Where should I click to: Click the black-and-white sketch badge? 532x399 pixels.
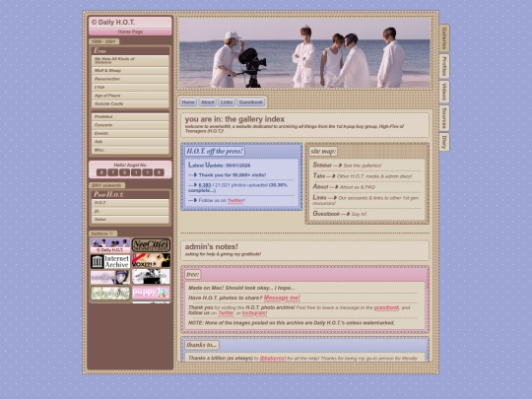pos(151,277)
